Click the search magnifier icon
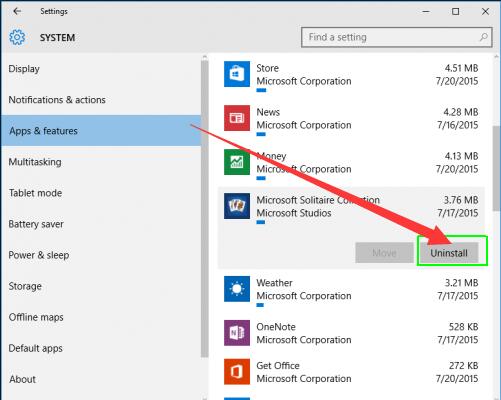 click(x=483, y=37)
